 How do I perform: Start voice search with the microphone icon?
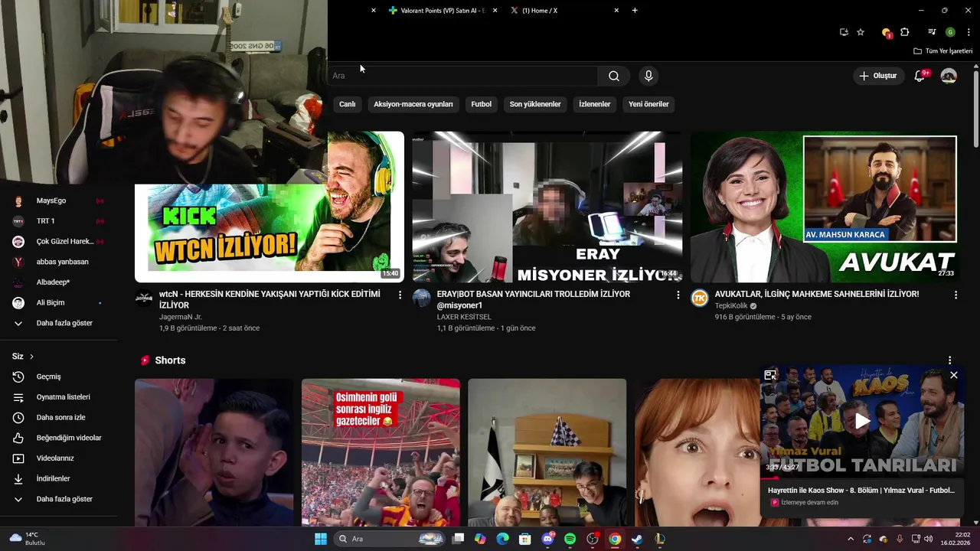648,76
